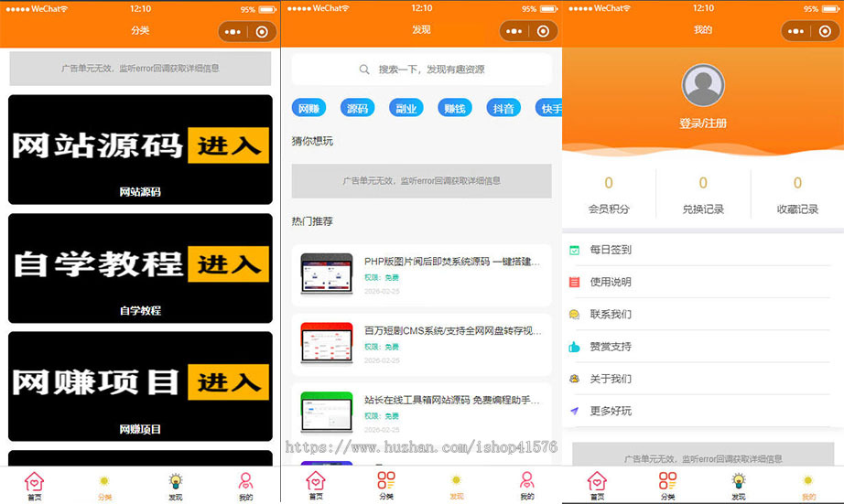This screenshot has height=504, width=844.
Task: Tap the 关于我们 icon
Action: tap(574, 379)
